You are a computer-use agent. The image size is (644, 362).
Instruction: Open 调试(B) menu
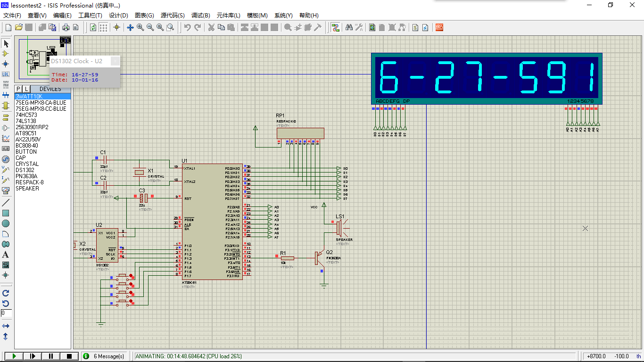201,16
